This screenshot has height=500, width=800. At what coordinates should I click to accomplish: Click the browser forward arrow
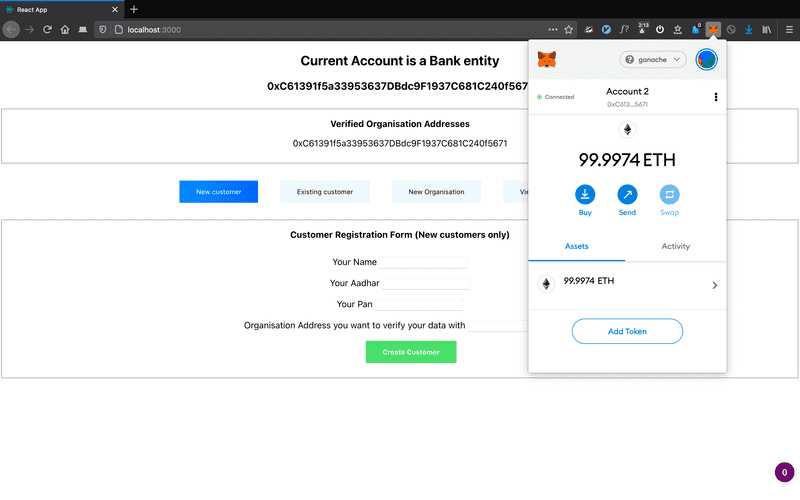click(30, 30)
